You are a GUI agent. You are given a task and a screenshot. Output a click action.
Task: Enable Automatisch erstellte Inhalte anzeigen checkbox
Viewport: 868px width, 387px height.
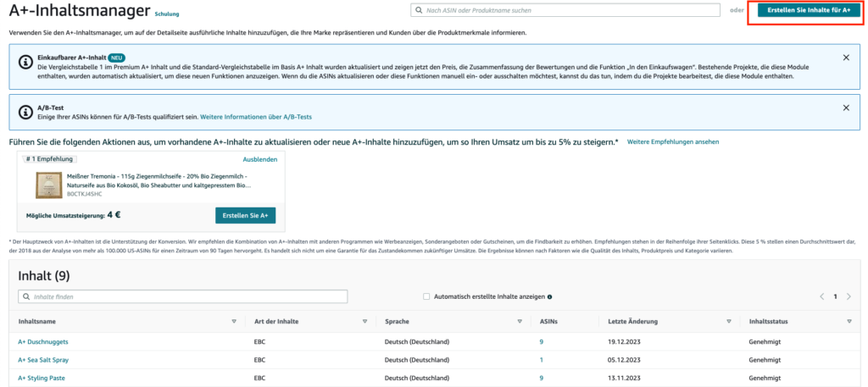click(x=426, y=297)
